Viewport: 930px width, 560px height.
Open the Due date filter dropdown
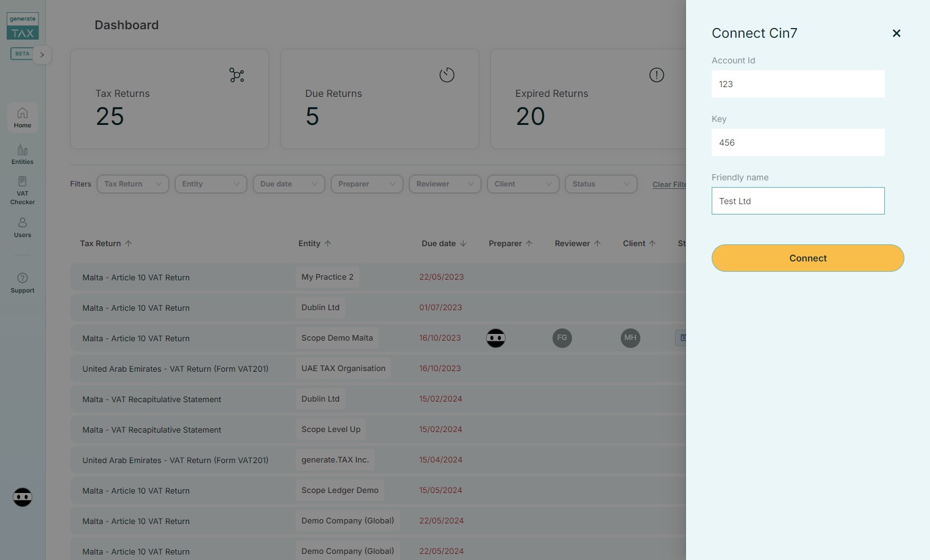click(x=289, y=184)
